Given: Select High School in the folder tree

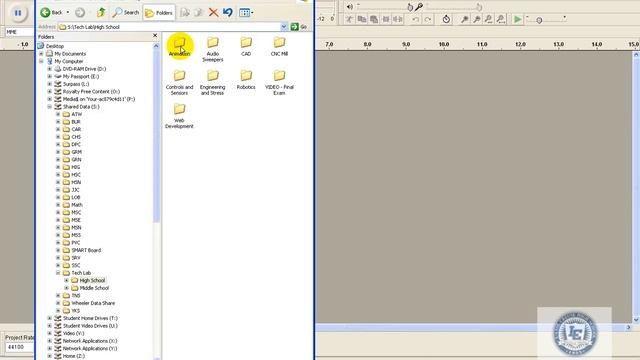Looking at the screenshot, I should tap(92, 280).
